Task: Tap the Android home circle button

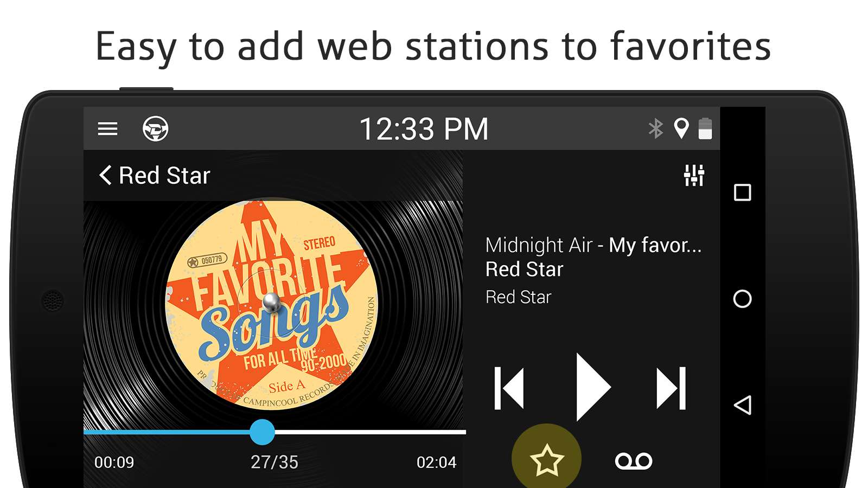Action: tap(742, 299)
